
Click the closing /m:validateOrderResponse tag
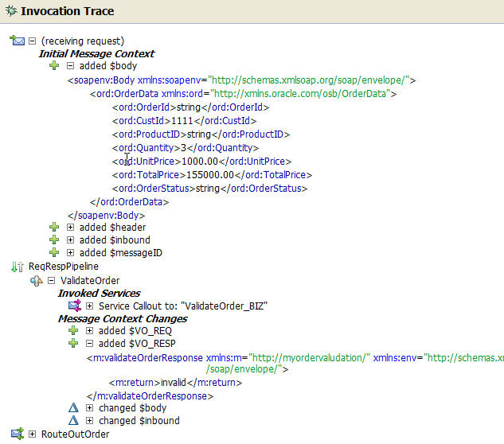[150, 396]
